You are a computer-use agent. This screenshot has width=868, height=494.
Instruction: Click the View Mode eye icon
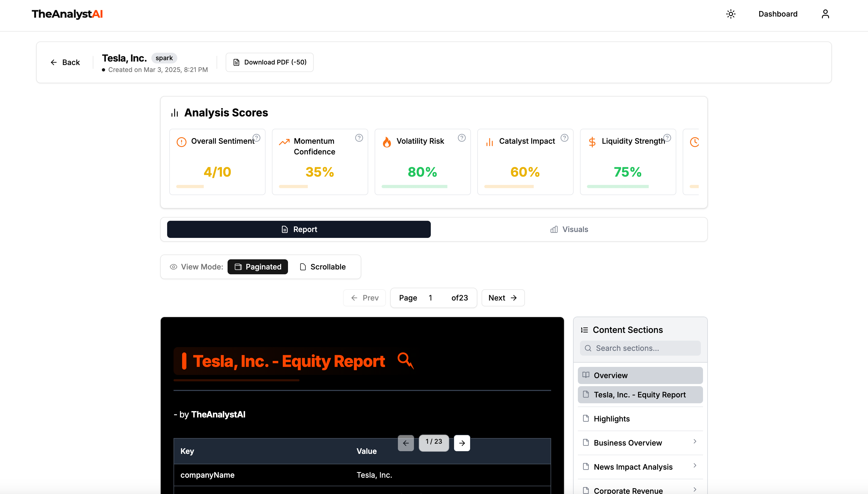174,267
